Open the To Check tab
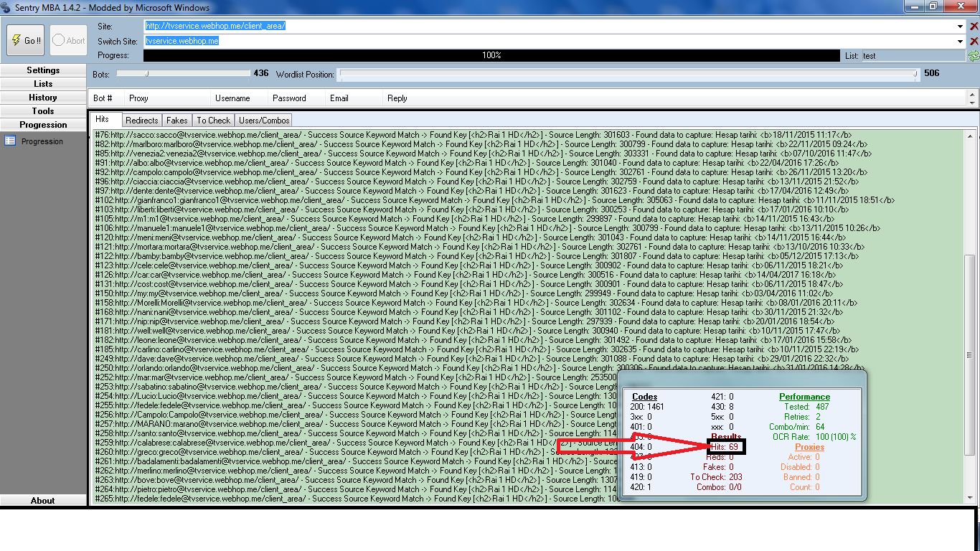Image resolution: width=980 pixels, height=551 pixels. coord(214,121)
